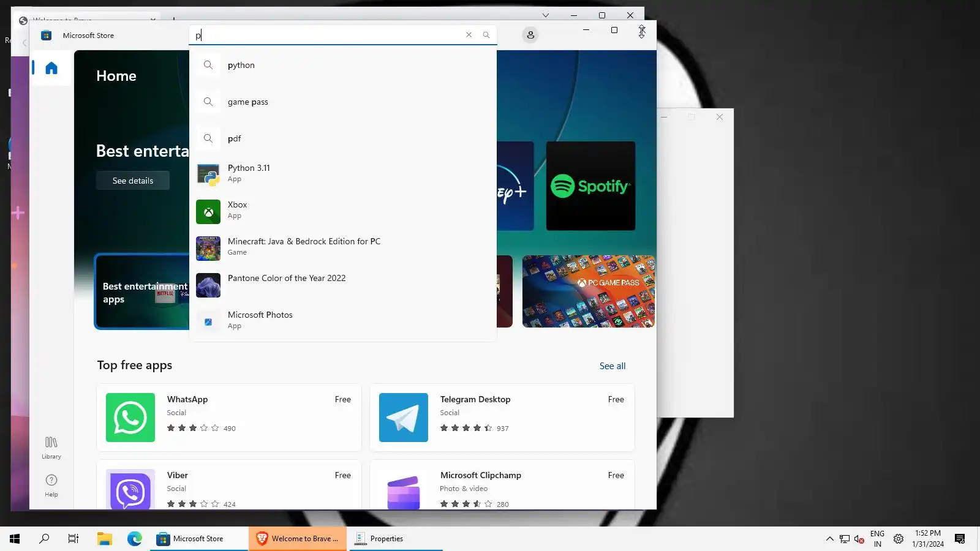Click the Viber title text
The image size is (980, 551).
[x=178, y=475]
